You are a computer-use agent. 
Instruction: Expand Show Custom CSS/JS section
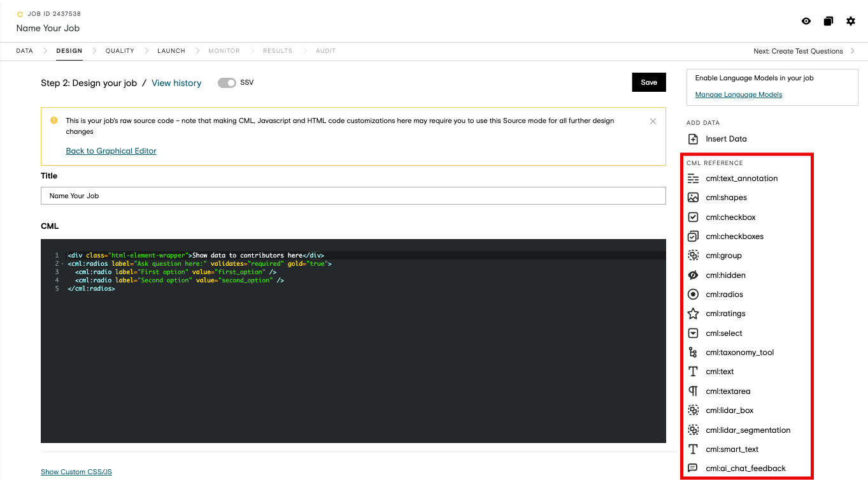(x=76, y=472)
